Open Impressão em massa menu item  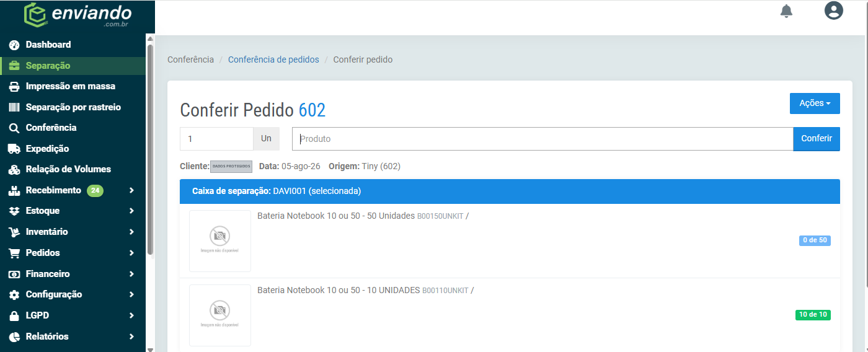point(73,86)
